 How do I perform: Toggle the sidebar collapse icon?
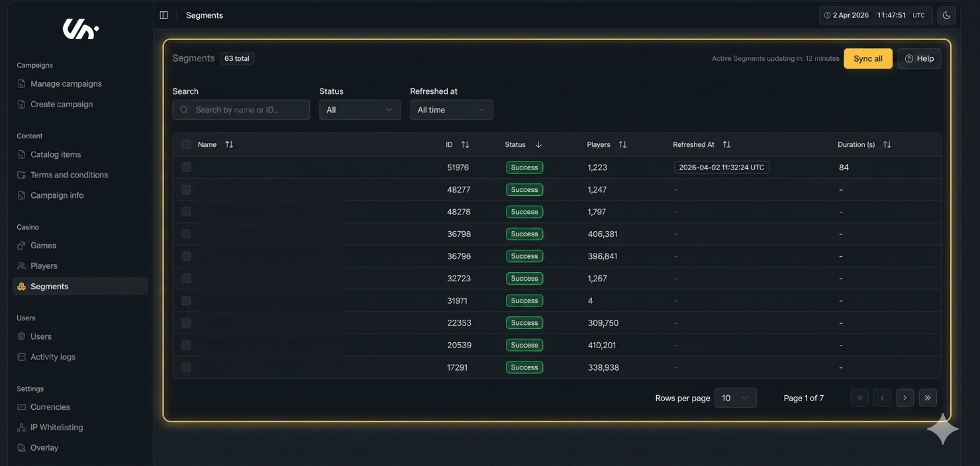click(164, 15)
